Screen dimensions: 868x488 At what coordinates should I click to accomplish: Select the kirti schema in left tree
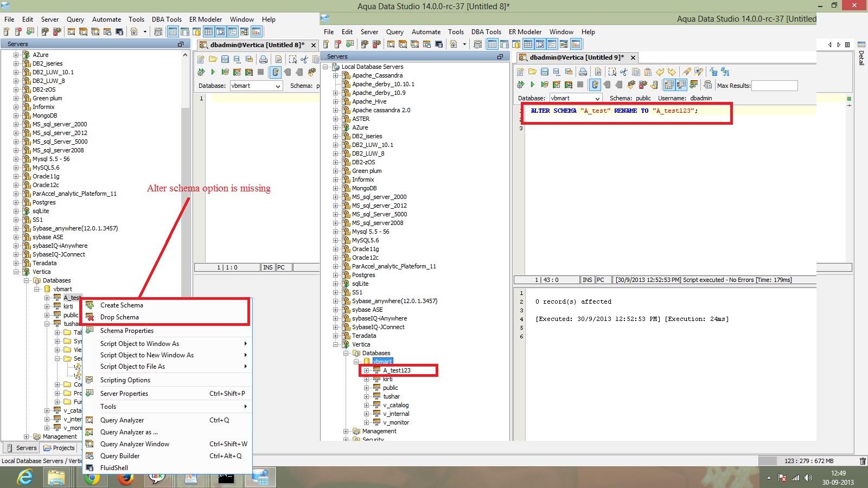[x=68, y=306]
